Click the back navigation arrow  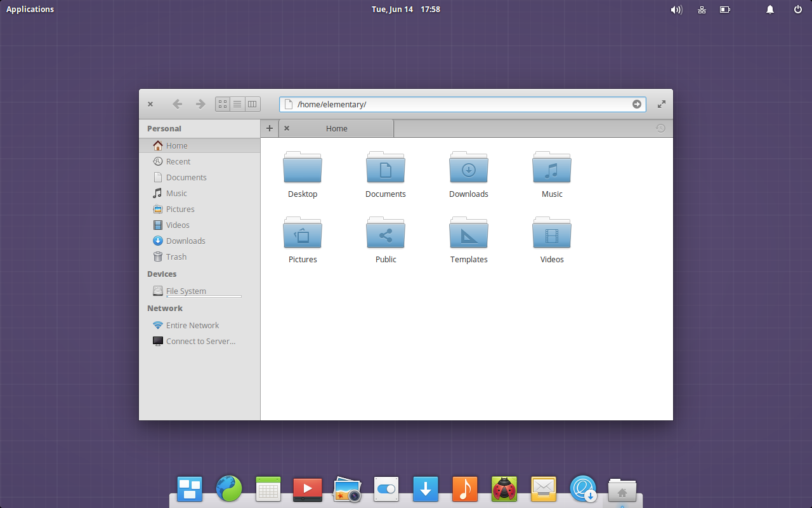[x=178, y=104]
